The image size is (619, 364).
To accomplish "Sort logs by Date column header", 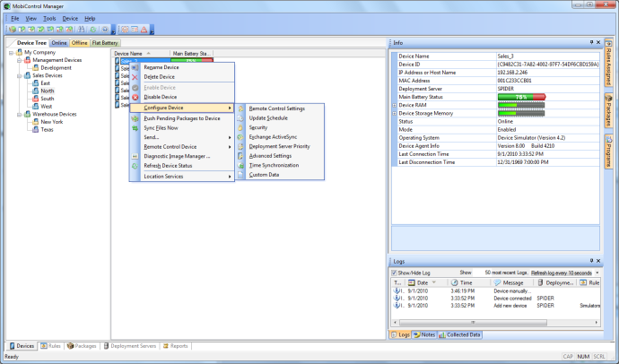I will [426, 282].
